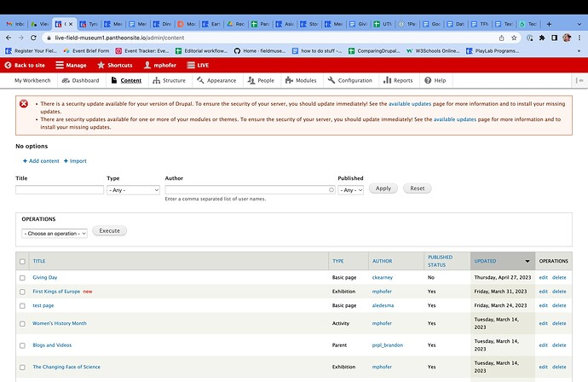Open the Modules admin menu
Screen dimensions: 588x382
301,80
